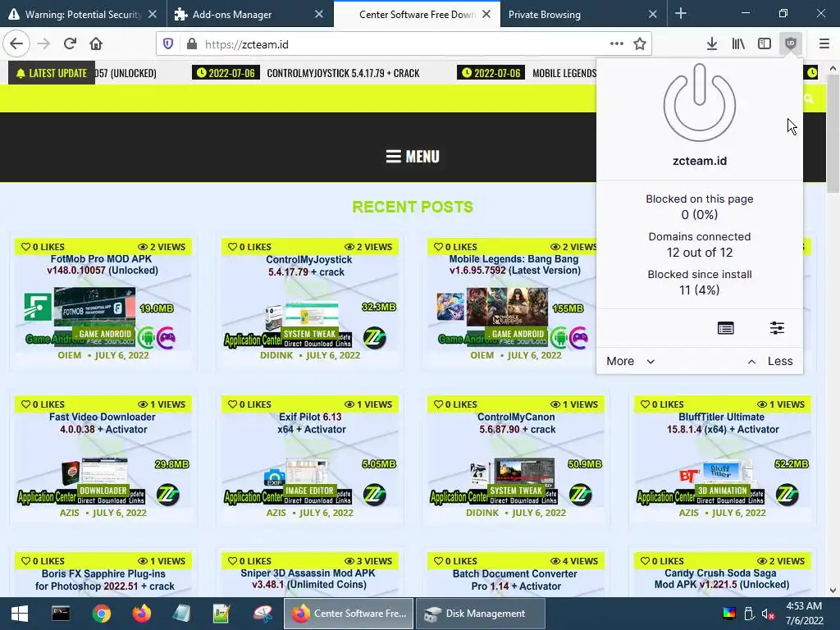Toggle uBlock Origin power button for zcteam.id

(x=699, y=103)
